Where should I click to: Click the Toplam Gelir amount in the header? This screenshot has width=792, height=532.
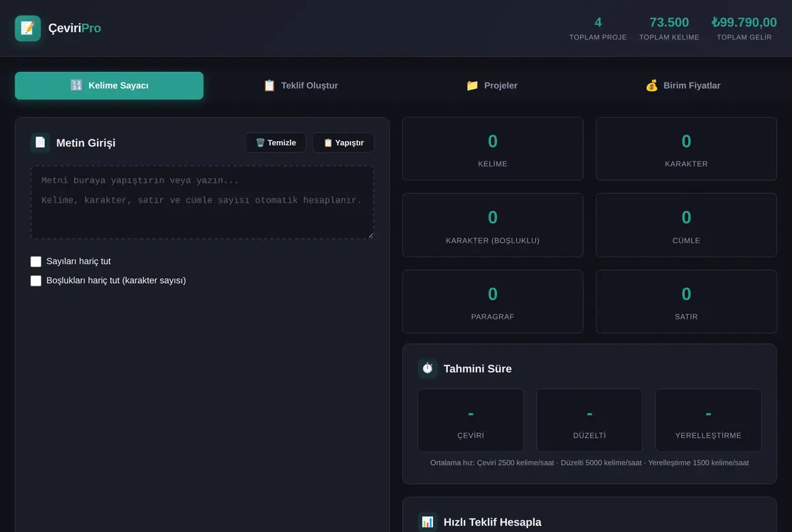(744, 22)
